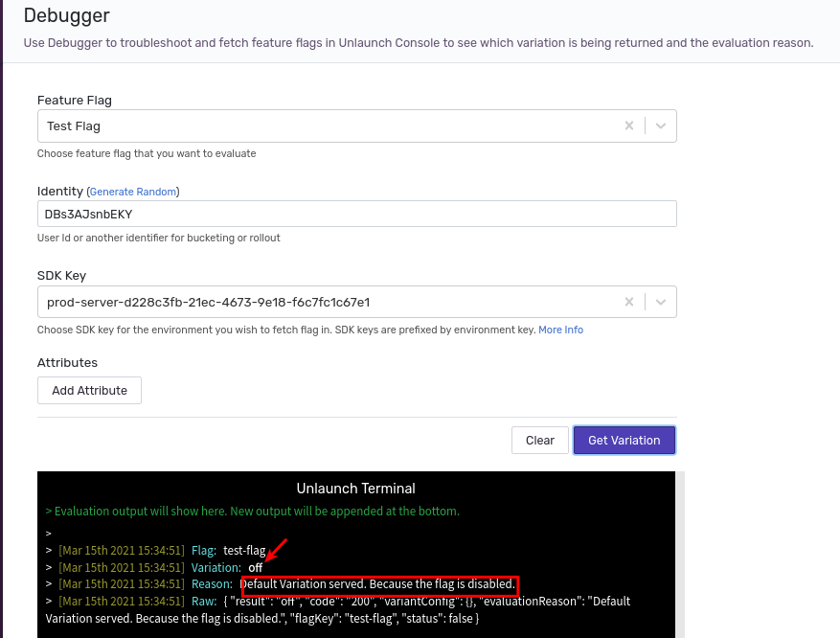The height and width of the screenshot is (638, 840).
Task: Click the Generate Random identity link
Action: (133, 192)
